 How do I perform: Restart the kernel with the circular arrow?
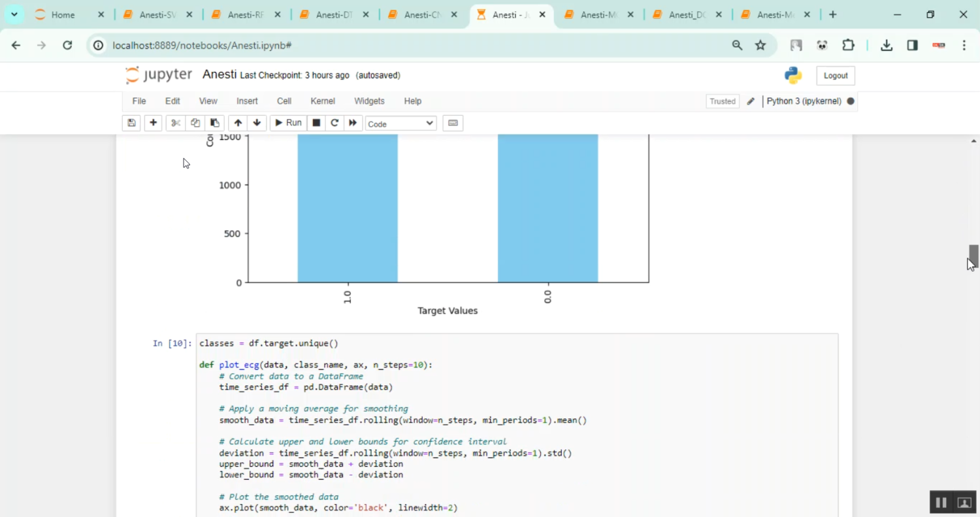(335, 123)
